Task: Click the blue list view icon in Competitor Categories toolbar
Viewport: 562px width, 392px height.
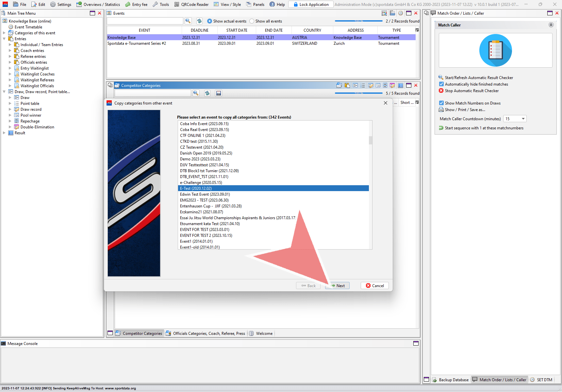Action: click(401, 85)
